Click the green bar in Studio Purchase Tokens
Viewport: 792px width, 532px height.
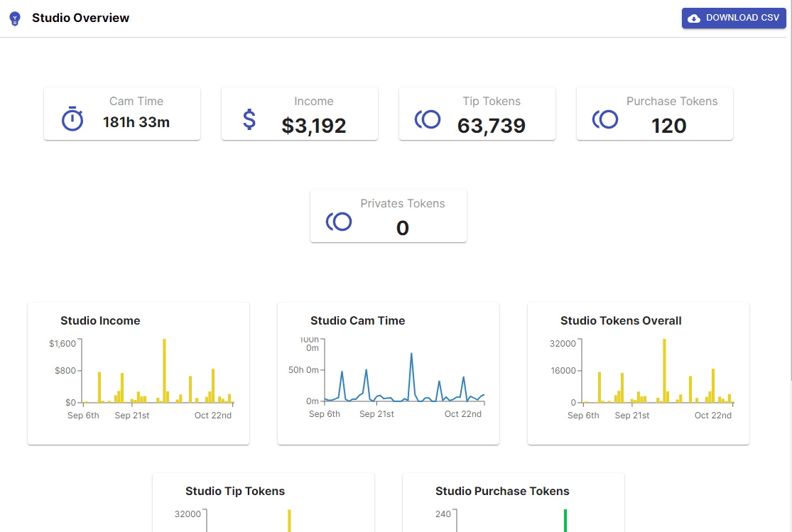pyautogui.click(x=565, y=521)
